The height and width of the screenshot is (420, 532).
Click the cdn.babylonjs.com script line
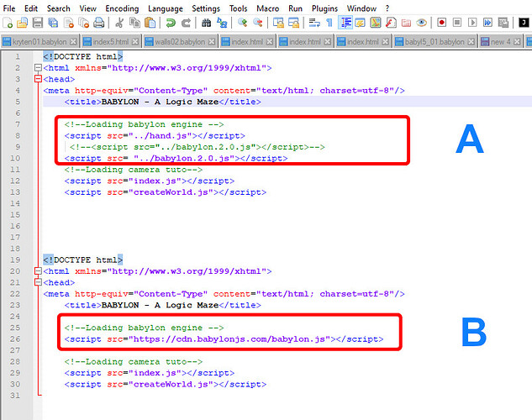click(224, 339)
